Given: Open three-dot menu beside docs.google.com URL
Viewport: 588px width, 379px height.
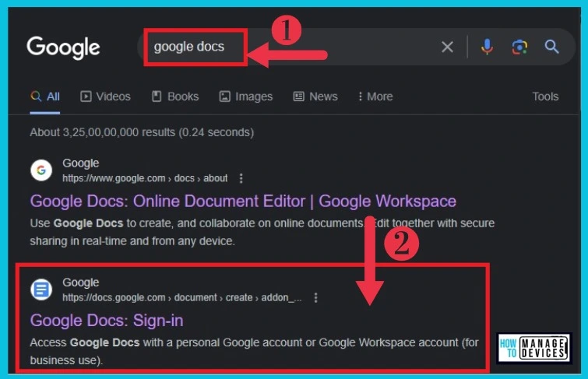Looking at the screenshot, I should [315, 297].
